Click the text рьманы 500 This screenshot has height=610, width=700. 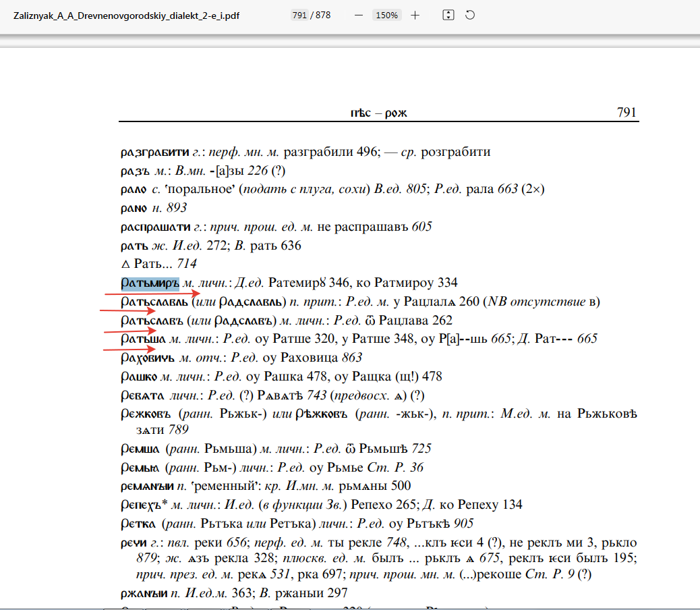(x=375, y=487)
